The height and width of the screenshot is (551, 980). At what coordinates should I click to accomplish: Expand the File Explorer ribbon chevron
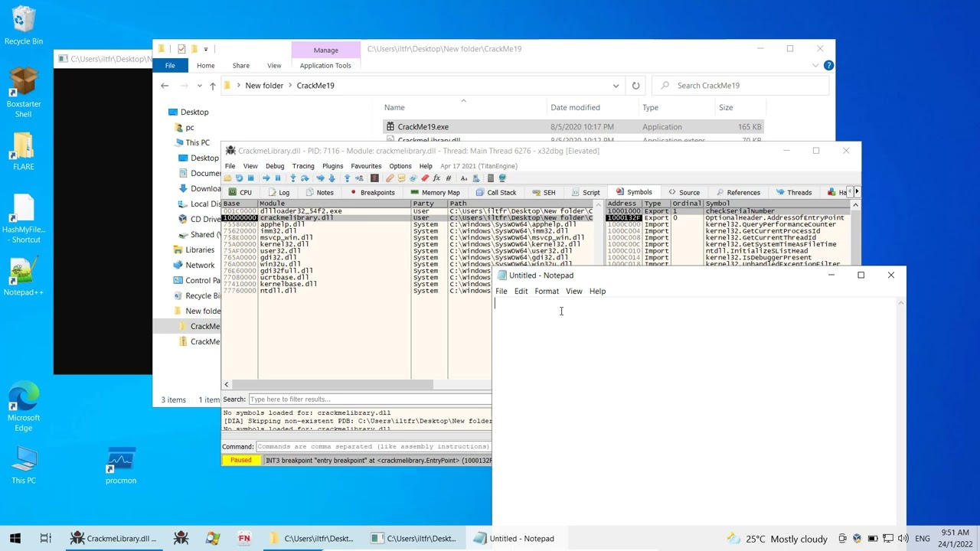815,66
